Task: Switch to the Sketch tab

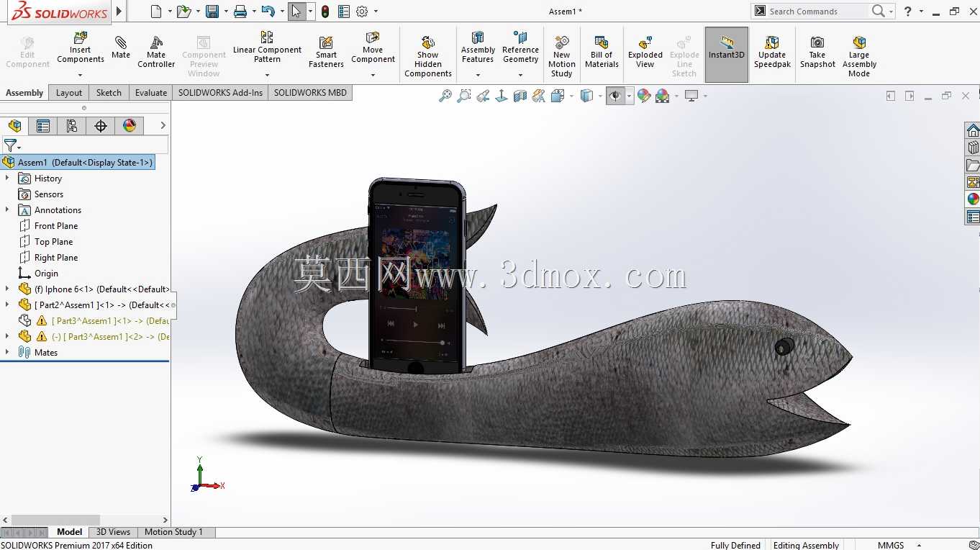Action: click(x=109, y=92)
